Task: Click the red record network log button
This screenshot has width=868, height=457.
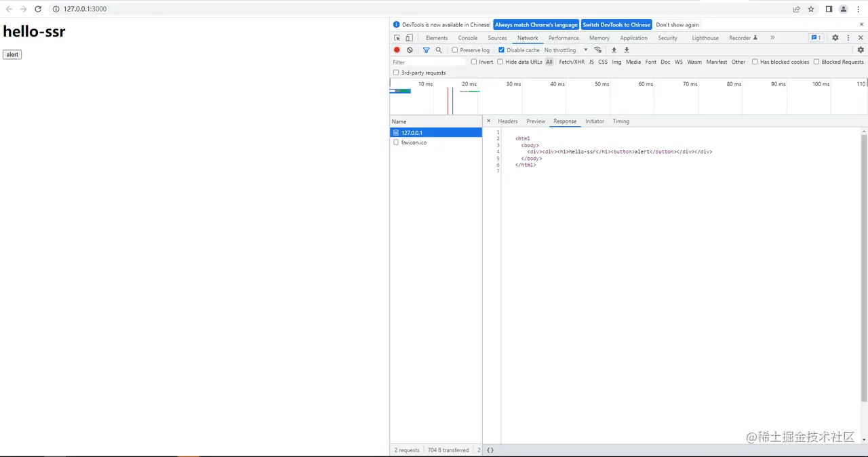Action: pyautogui.click(x=397, y=50)
